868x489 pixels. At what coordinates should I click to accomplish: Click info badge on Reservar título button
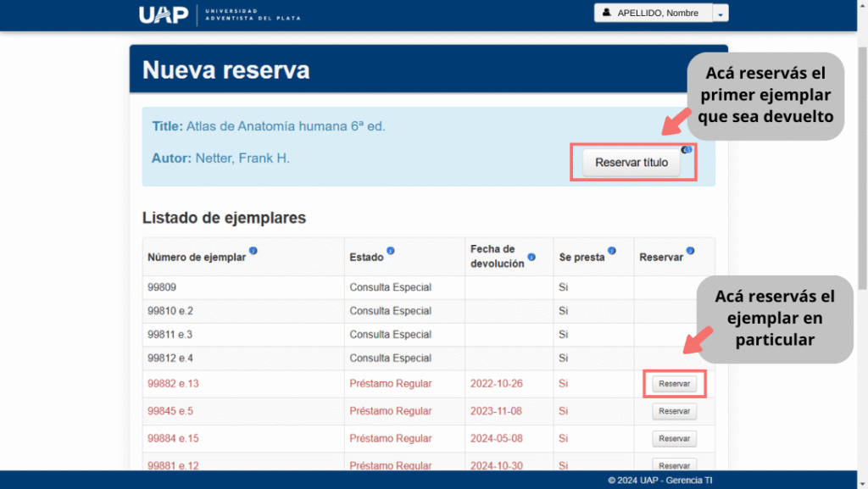click(687, 150)
